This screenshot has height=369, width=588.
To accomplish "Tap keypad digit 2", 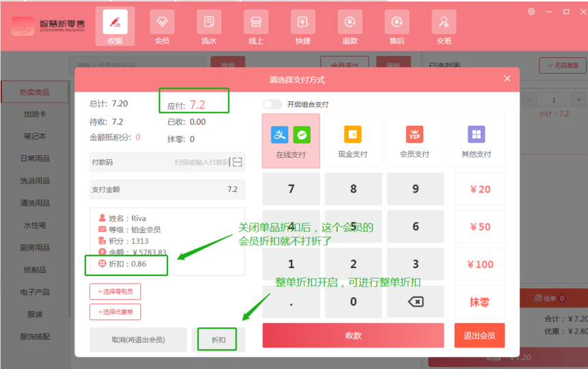I will point(353,264).
